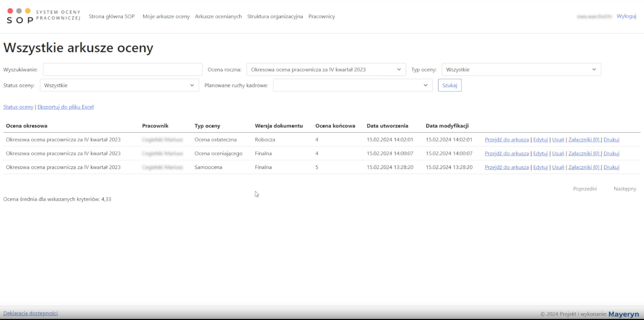Open Załączniki [0] in Samoocena row
The height and width of the screenshot is (320, 644).
pos(584,167)
